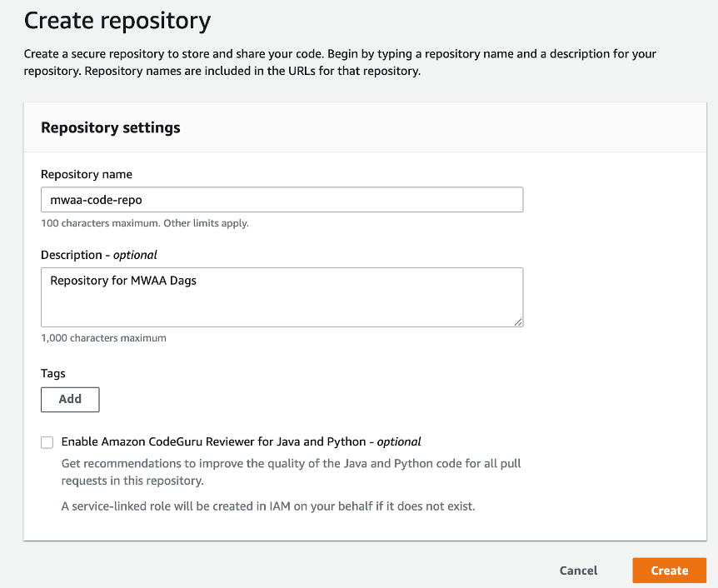Click the Create repository page title

pyautogui.click(x=117, y=20)
